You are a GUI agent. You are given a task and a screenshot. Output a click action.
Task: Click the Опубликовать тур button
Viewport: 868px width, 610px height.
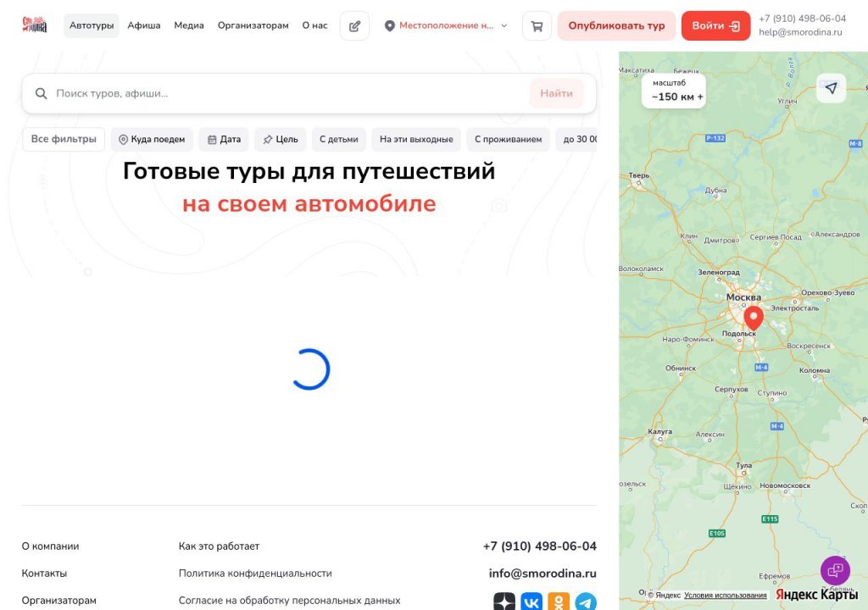click(x=616, y=25)
